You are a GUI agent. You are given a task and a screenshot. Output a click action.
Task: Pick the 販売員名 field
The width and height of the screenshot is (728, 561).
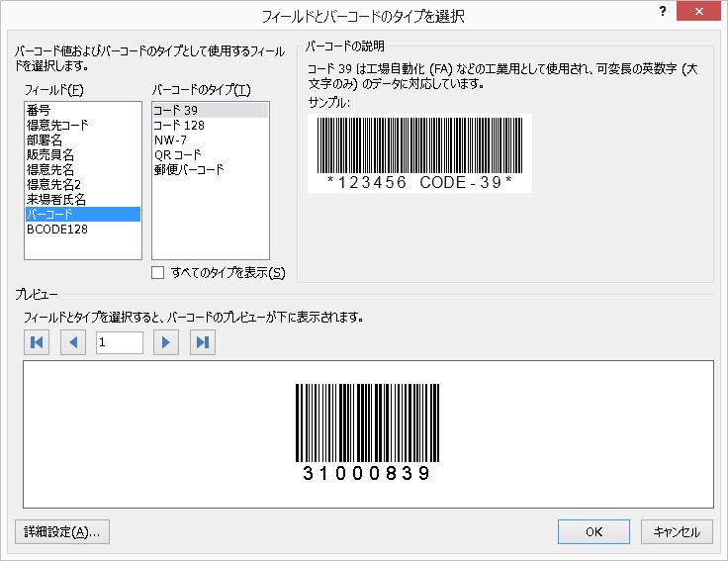click(83, 154)
